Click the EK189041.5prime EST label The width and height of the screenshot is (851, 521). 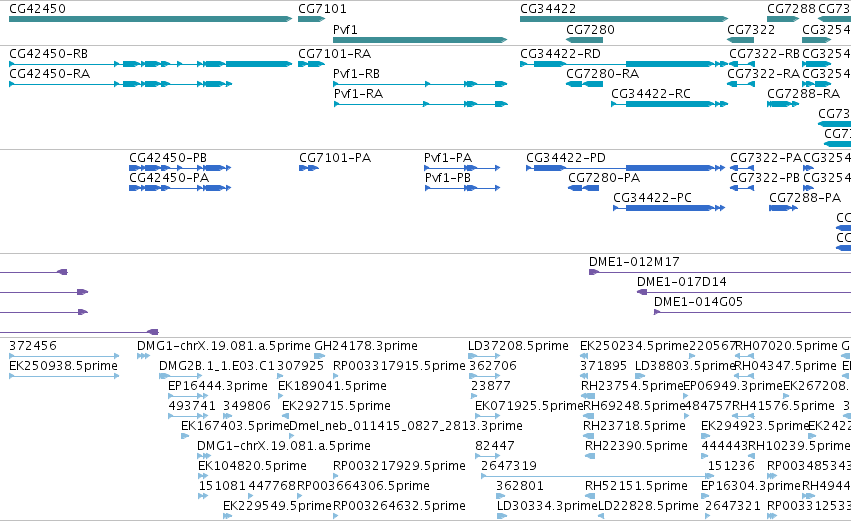[x=332, y=386]
